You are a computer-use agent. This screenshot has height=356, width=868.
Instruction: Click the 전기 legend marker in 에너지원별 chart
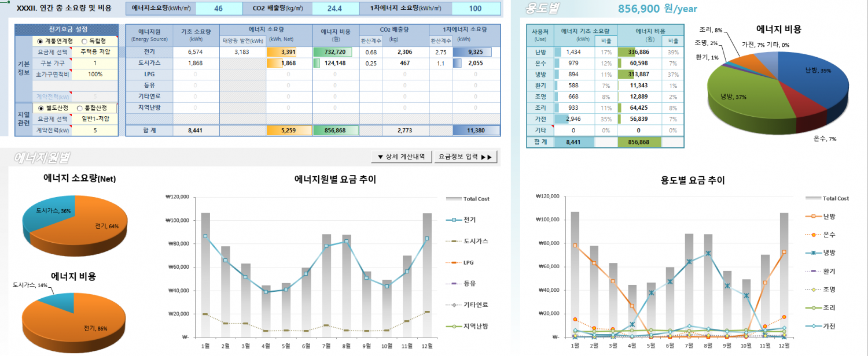click(454, 220)
